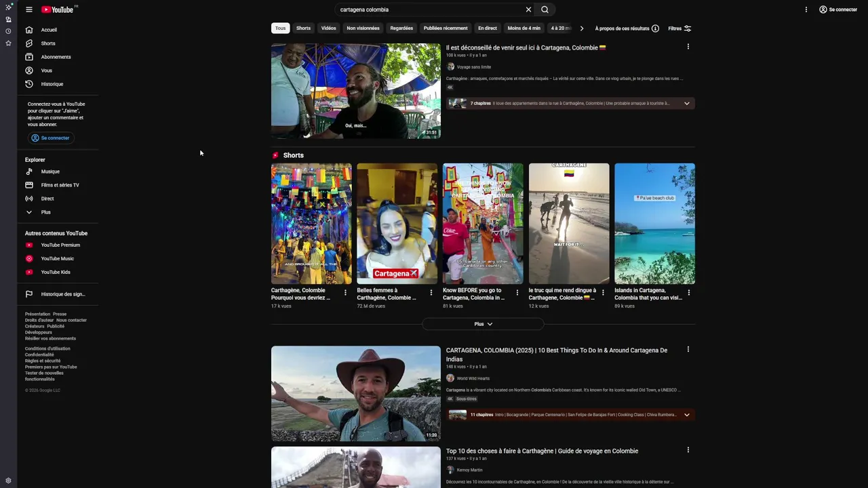This screenshot has height=488, width=868.
Task: Open World Wild Hearts channel
Action: tap(473, 378)
